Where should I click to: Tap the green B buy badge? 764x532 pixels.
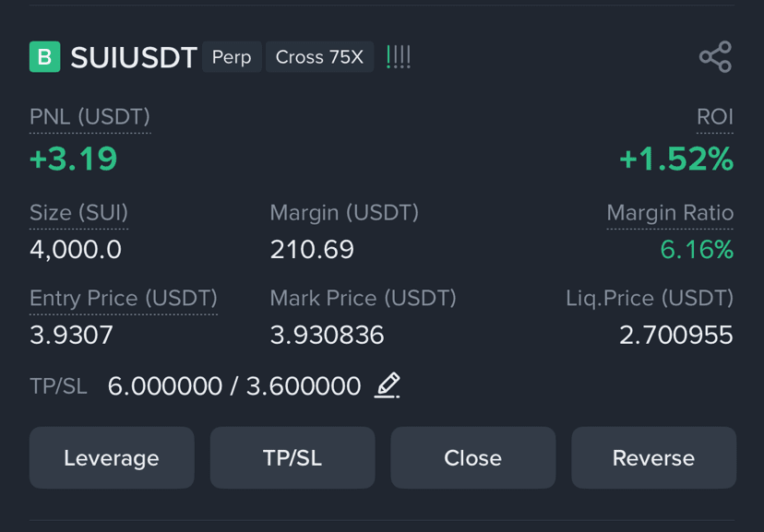click(x=45, y=57)
